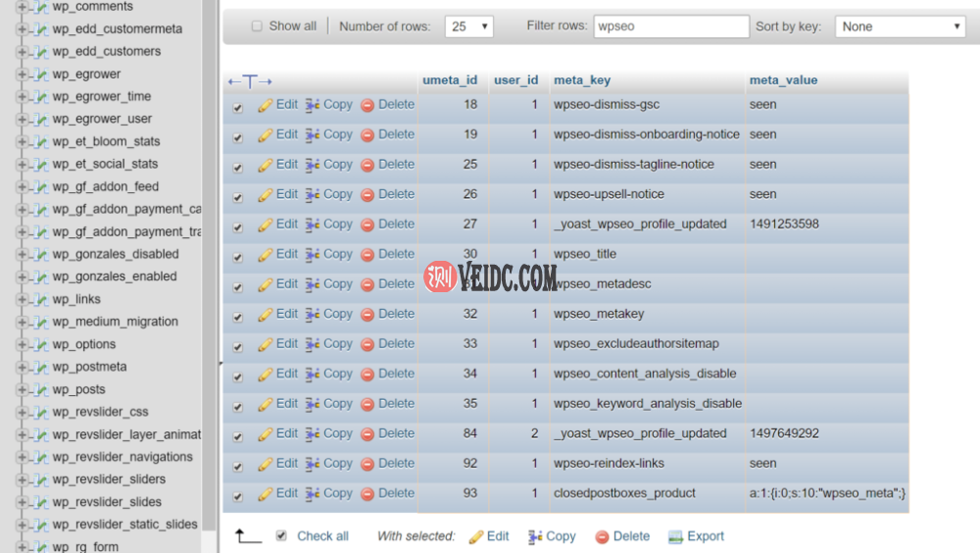Screen dimensions: 980x553
Task: Uncheck the wpseo_metakey row checkbox
Action: pos(237,317)
